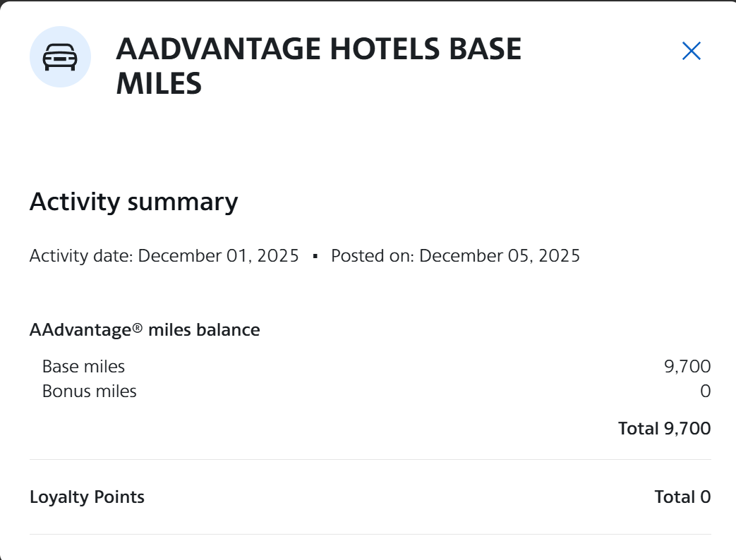
Task: Select the Activity summary heading
Action: [x=133, y=202]
